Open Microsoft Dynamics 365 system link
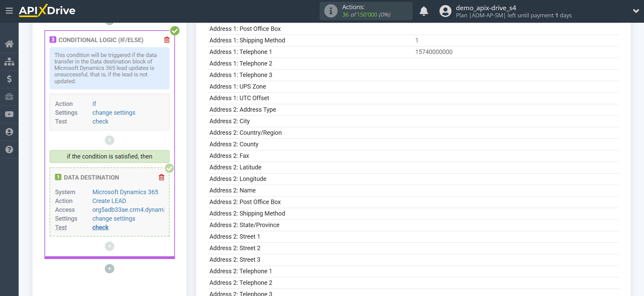The height and width of the screenshot is (296, 644). (x=125, y=192)
